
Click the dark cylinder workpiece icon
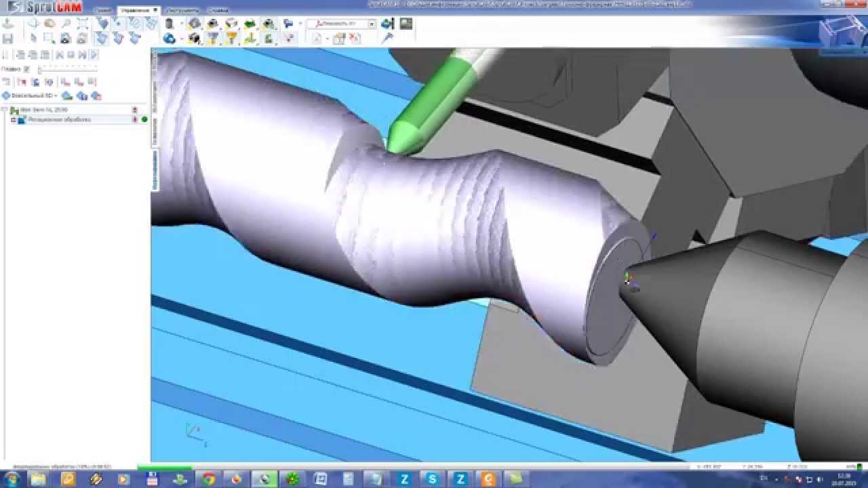click(x=170, y=23)
